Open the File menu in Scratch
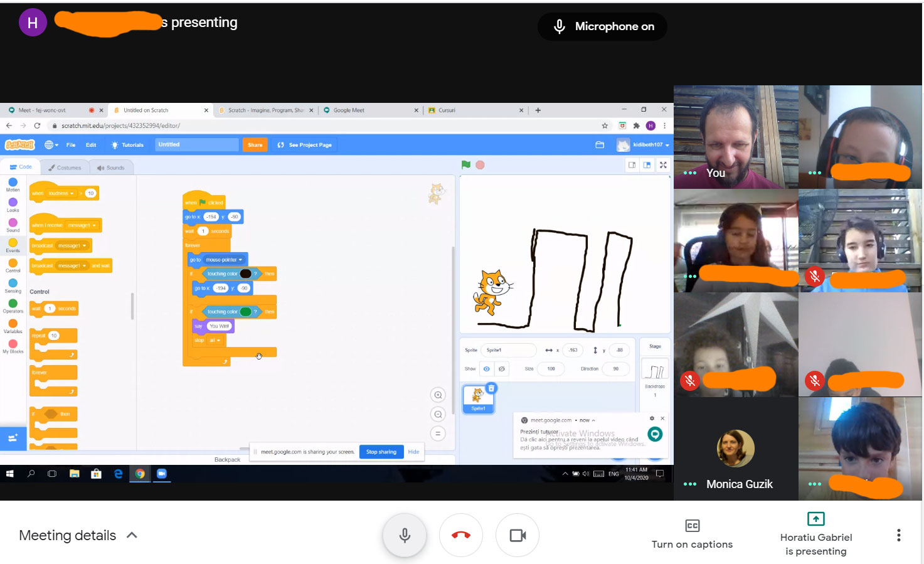924x564 pixels. pos(71,145)
